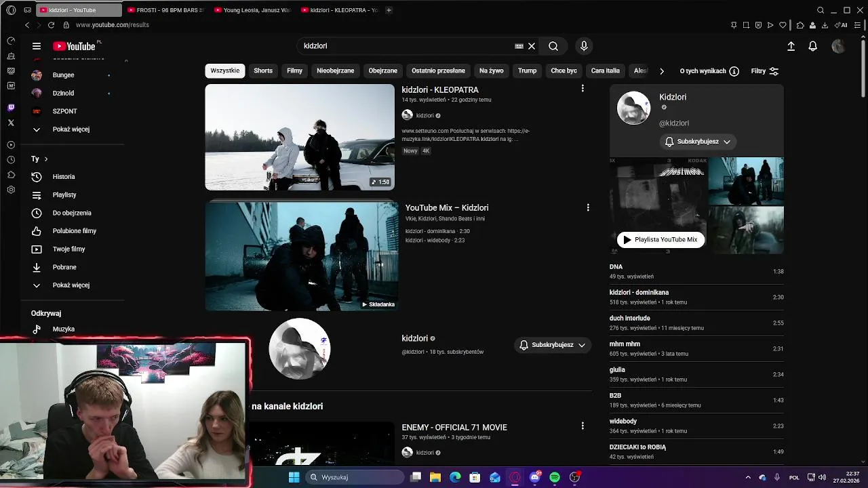Open X in the Opera sidebar
This screenshot has width=868, height=488.
click(11, 123)
